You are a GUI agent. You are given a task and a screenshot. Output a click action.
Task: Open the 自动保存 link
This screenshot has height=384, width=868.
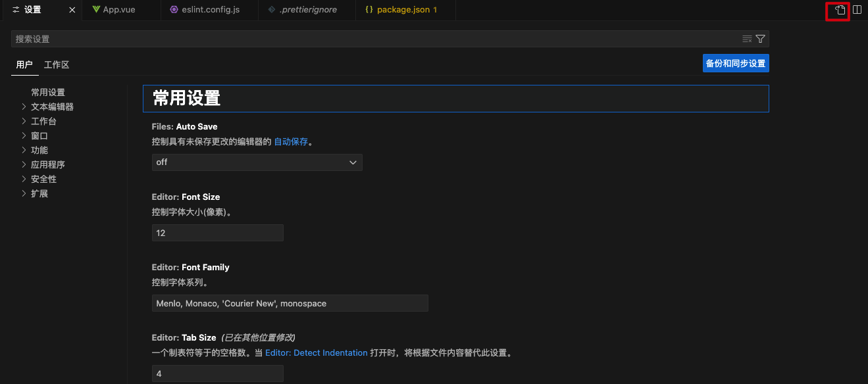[x=291, y=141]
